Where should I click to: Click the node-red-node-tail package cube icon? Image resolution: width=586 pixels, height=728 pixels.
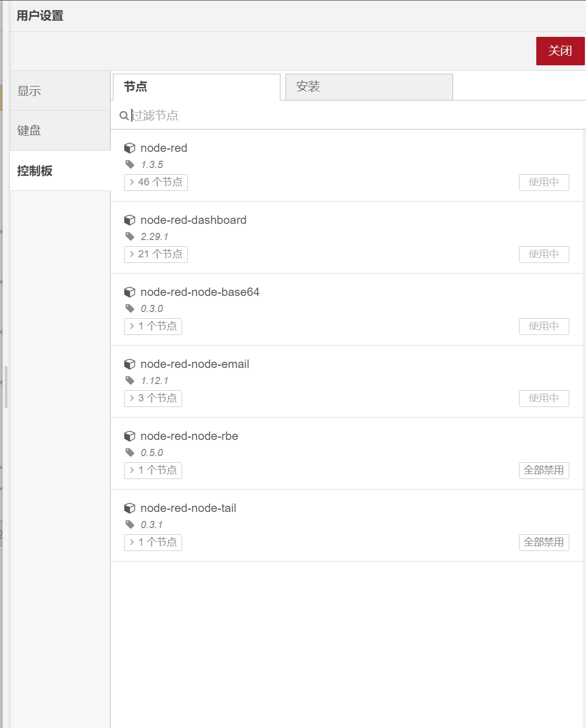[130, 508]
